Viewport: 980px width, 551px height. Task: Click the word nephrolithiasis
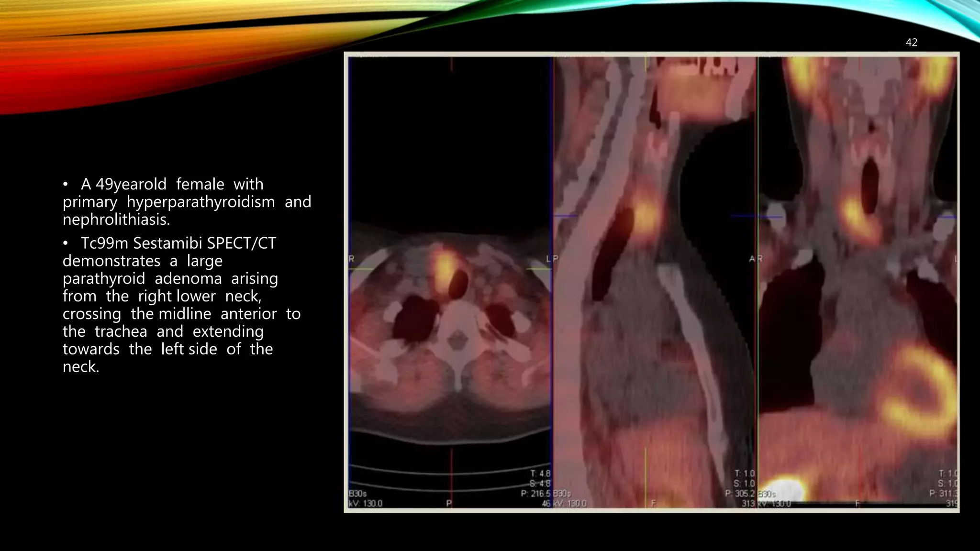pos(116,220)
